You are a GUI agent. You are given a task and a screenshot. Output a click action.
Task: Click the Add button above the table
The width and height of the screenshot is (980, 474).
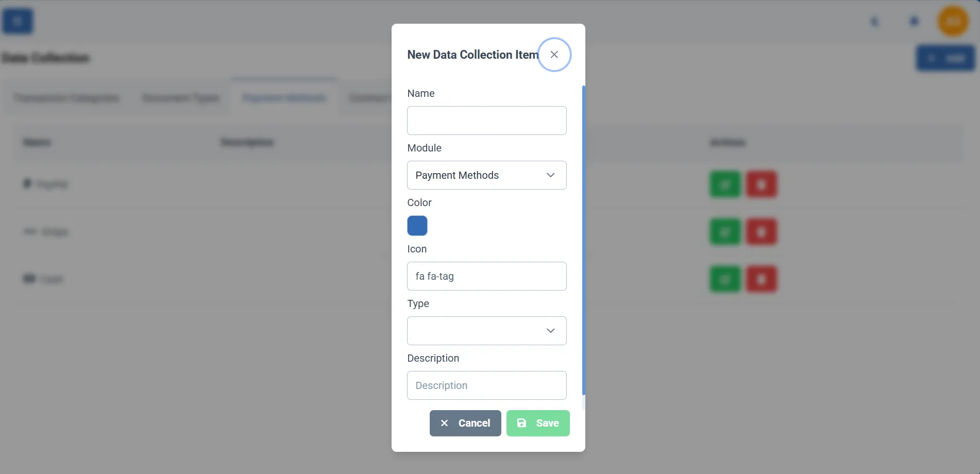point(945,58)
